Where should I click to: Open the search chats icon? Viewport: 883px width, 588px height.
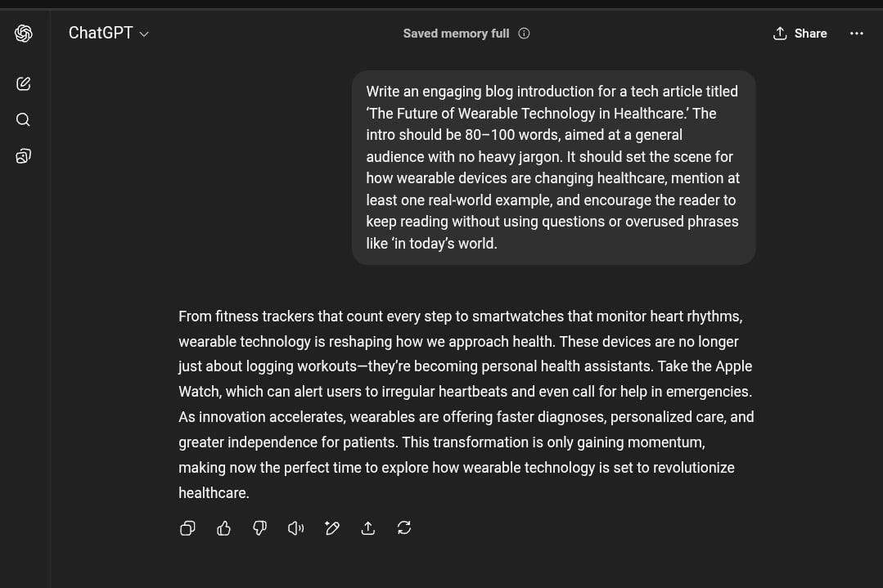23,120
